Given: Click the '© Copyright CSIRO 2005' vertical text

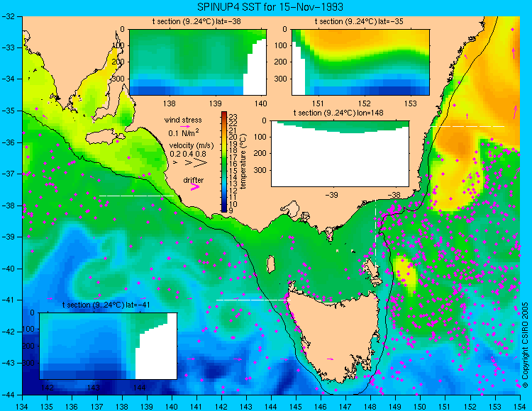Looking at the screenshot, I should (525, 345).
